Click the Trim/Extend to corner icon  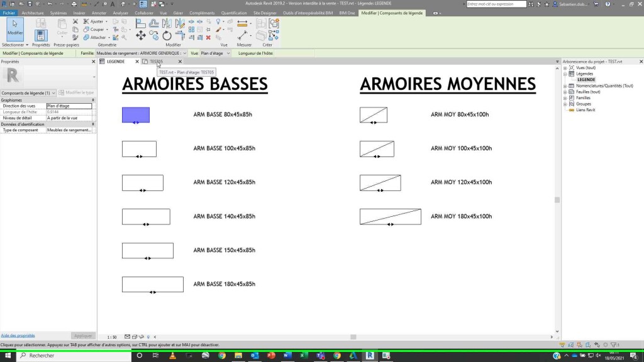180,35
